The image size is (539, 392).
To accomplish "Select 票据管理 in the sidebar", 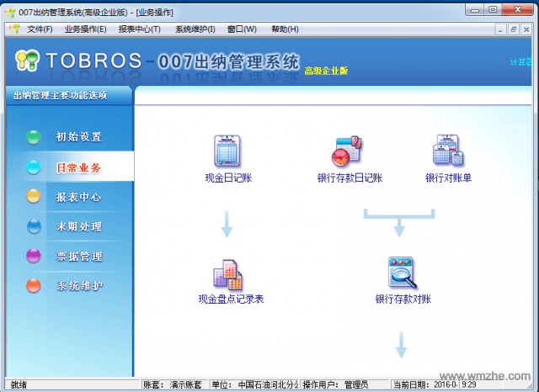I will pos(79,257).
